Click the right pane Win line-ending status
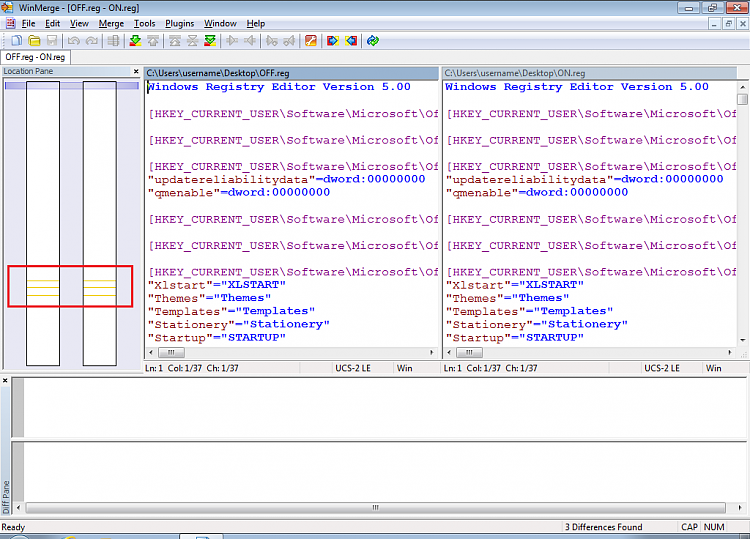This screenshot has width=750, height=539. click(713, 368)
